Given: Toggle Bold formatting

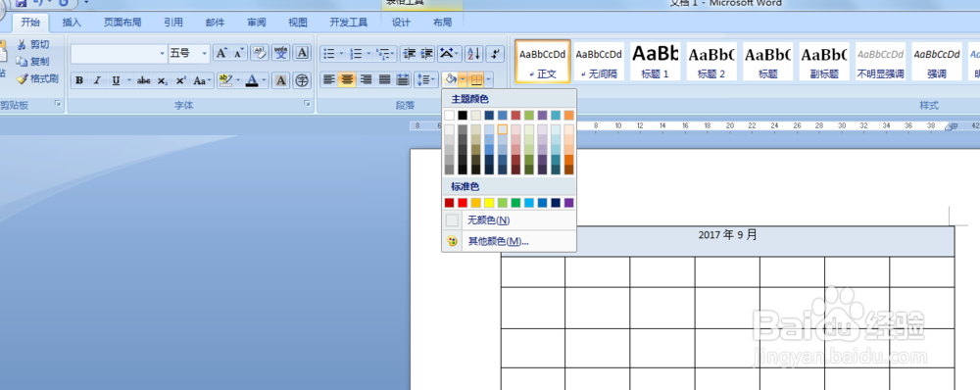Looking at the screenshot, I should coord(79,80).
